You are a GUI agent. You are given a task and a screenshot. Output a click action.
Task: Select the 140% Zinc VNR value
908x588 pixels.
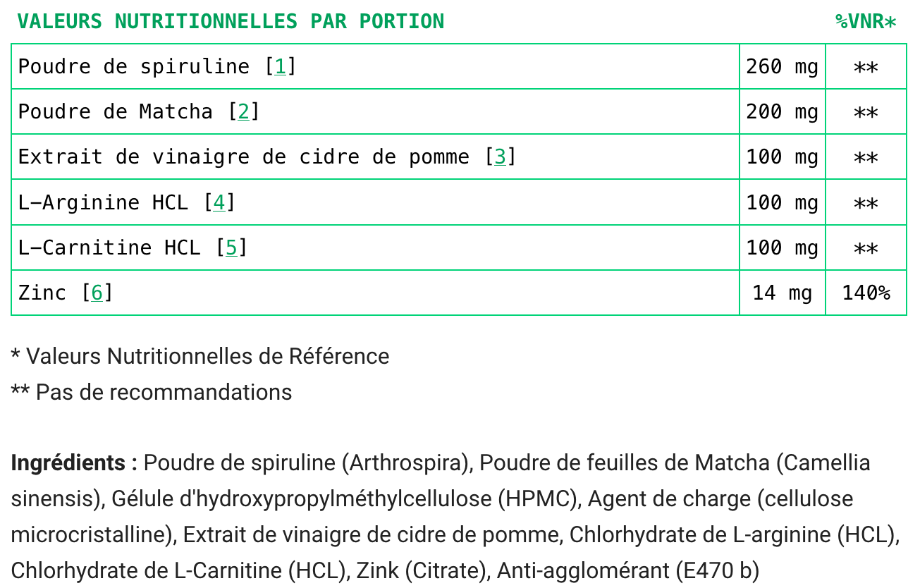(x=866, y=293)
